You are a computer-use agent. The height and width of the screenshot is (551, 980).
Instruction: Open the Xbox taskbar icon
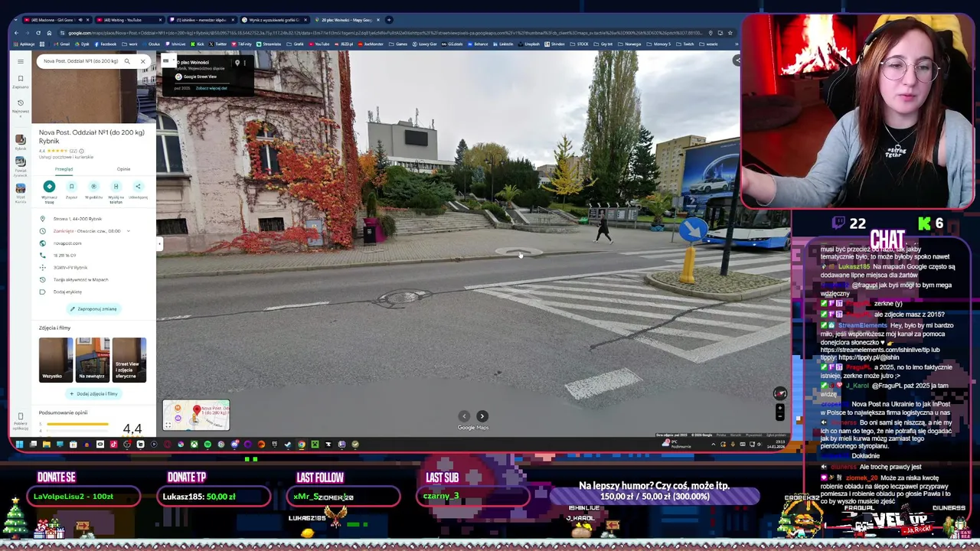(x=194, y=445)
